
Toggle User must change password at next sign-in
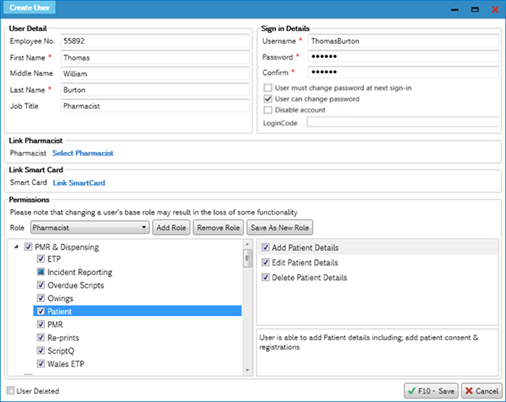point(268,88)
